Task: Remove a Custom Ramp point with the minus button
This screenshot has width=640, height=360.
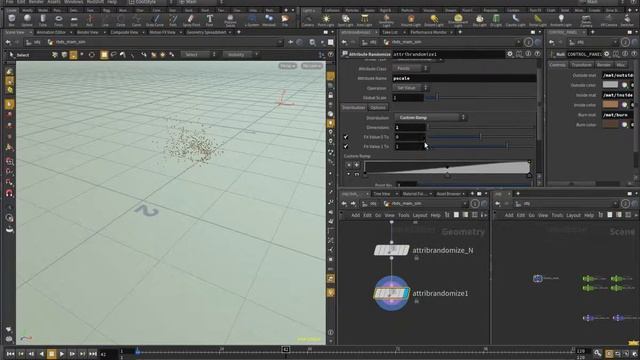Action: [x=349, y=165]
